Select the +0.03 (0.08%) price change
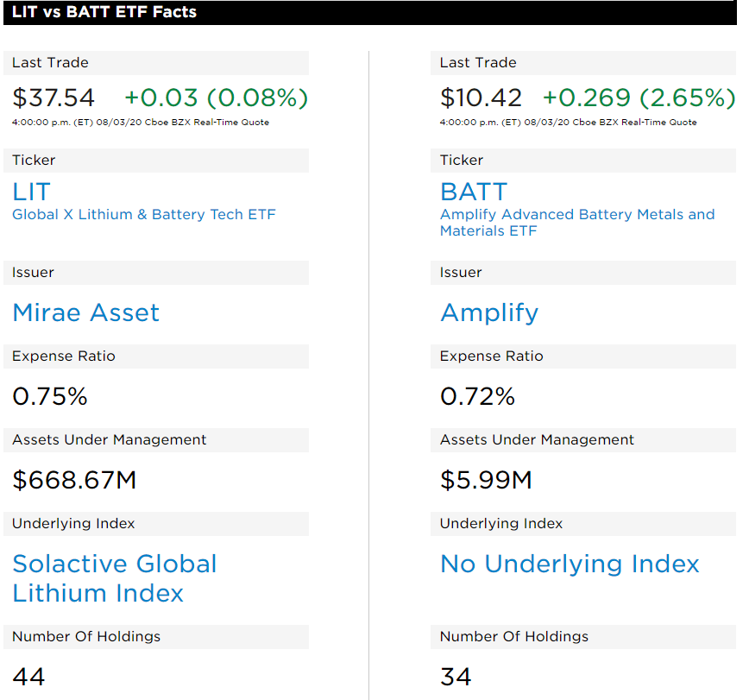The height and width of the screenshot is (700, 749). click(216, 98)
